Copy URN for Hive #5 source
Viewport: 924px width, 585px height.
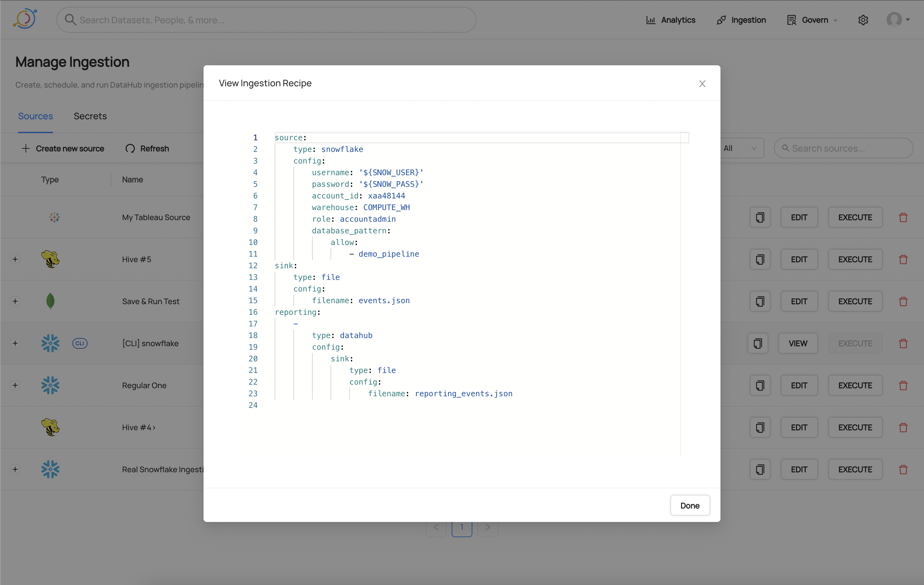[760, 260]
